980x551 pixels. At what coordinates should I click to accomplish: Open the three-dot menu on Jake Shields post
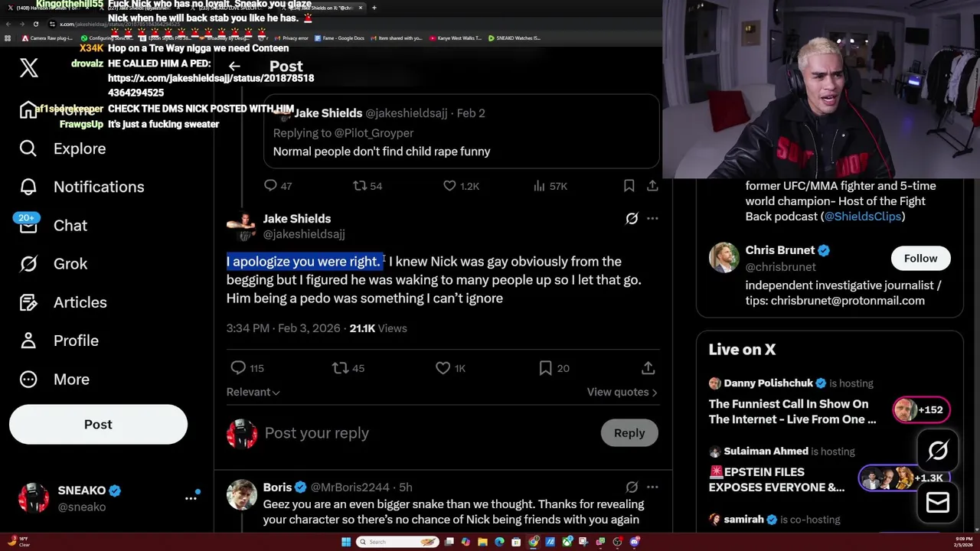652,218
